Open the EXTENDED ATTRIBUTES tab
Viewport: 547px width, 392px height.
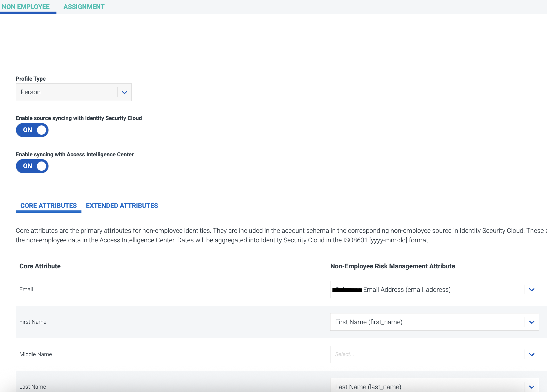[122, 206]
